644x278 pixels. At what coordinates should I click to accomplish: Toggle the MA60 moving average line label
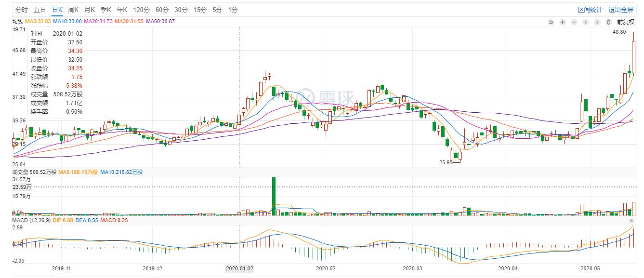click(160, 21)
